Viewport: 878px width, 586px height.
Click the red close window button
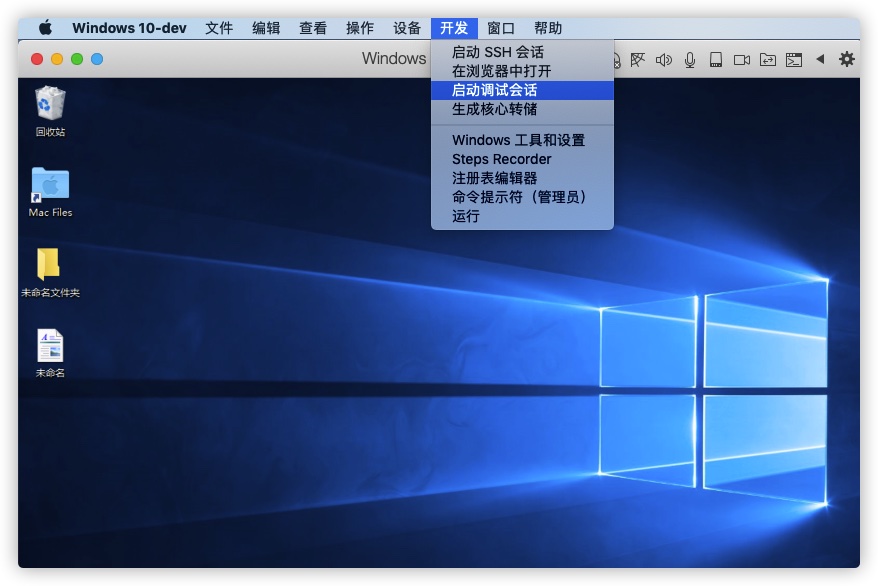37,59
